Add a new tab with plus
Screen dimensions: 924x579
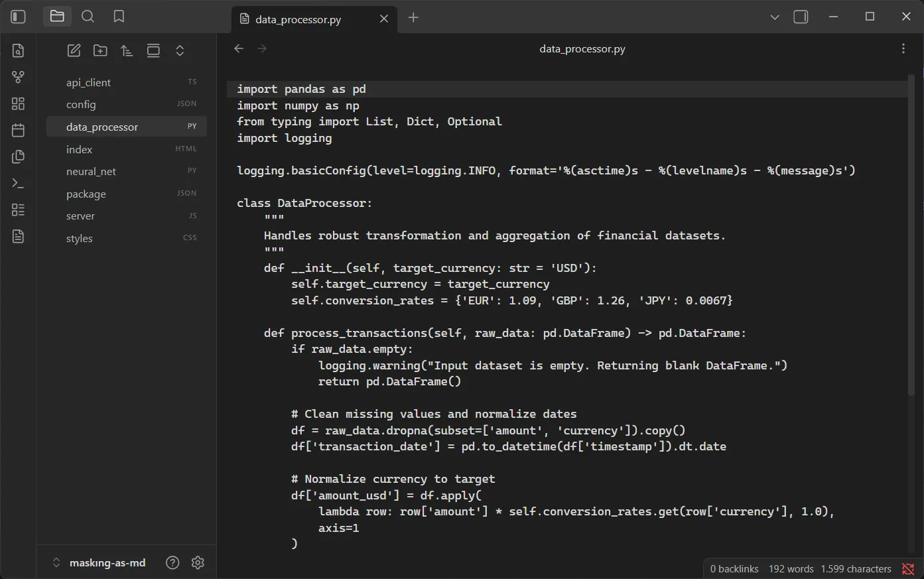pos(413,17)
